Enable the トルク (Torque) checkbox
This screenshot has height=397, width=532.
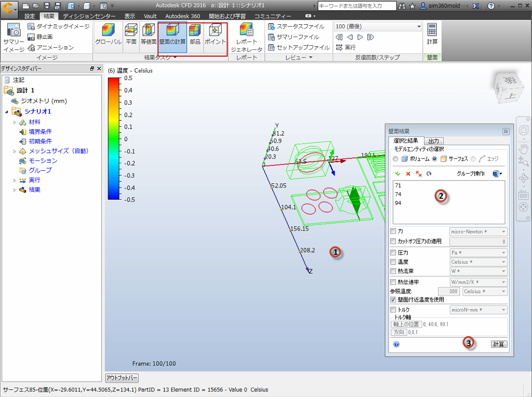coord(393,310)
